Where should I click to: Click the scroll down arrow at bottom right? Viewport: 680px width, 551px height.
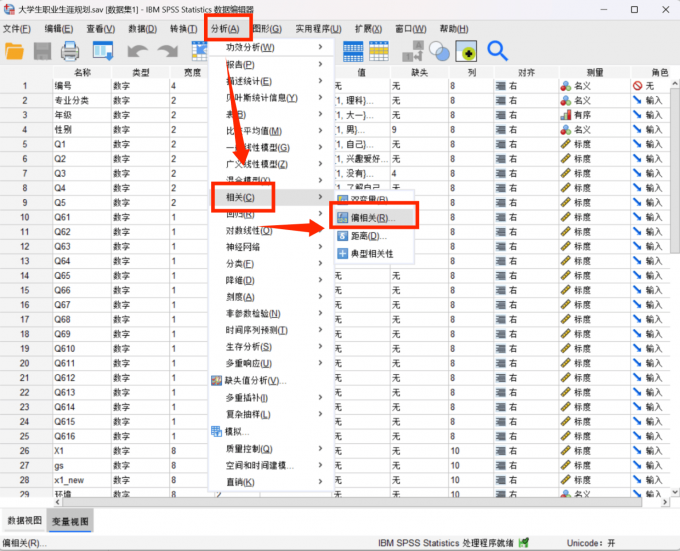[x=675, y=492]
